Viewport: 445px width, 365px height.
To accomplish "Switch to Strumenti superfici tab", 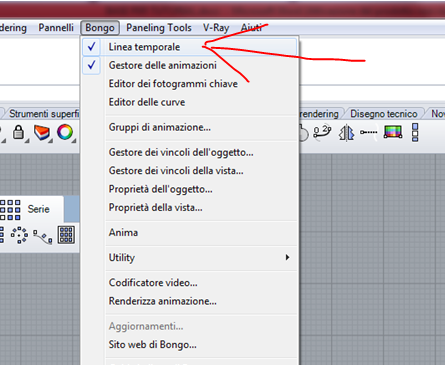I will click(43, 114).
